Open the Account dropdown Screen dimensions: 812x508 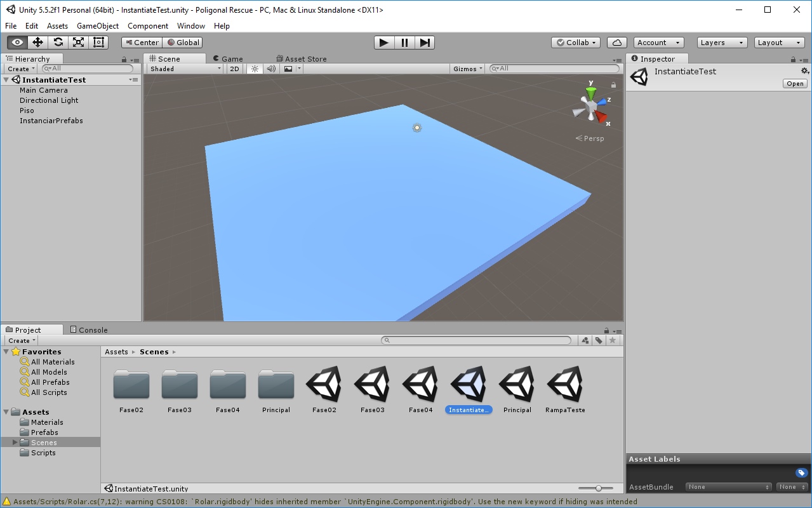pyautogui.click(x=658, y=43)
